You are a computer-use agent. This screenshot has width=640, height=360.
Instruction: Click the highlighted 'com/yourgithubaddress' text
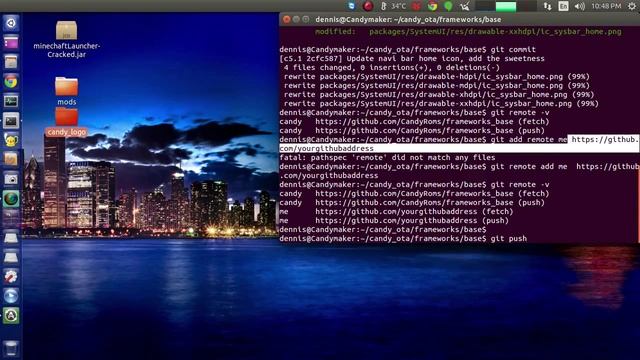click(327, 149)
